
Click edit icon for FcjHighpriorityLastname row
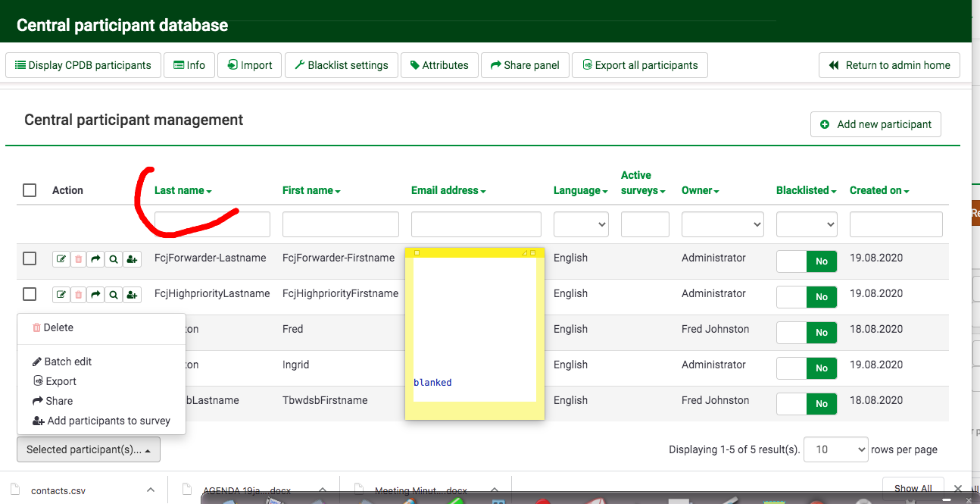[61, 295]
